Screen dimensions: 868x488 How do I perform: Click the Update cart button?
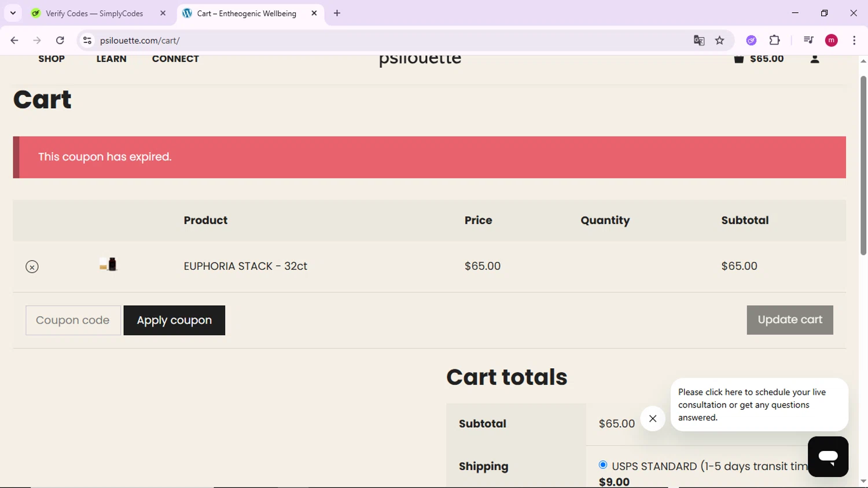click(790, 320)
